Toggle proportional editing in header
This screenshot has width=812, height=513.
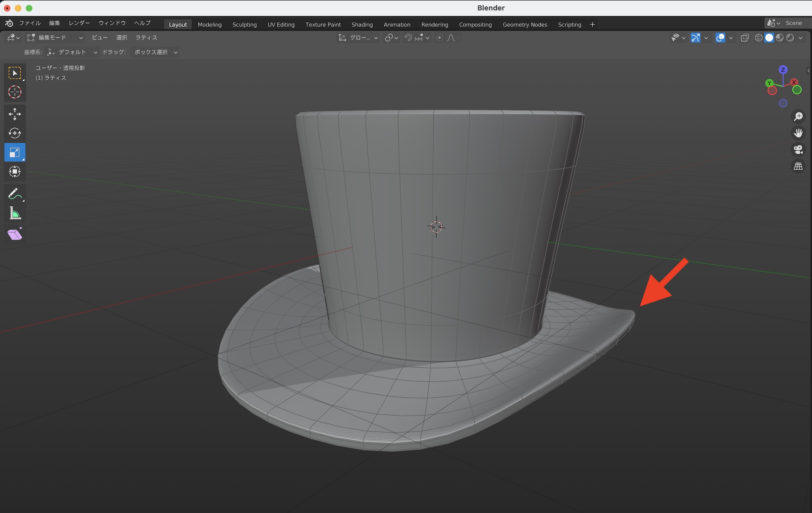pos(439,38)
